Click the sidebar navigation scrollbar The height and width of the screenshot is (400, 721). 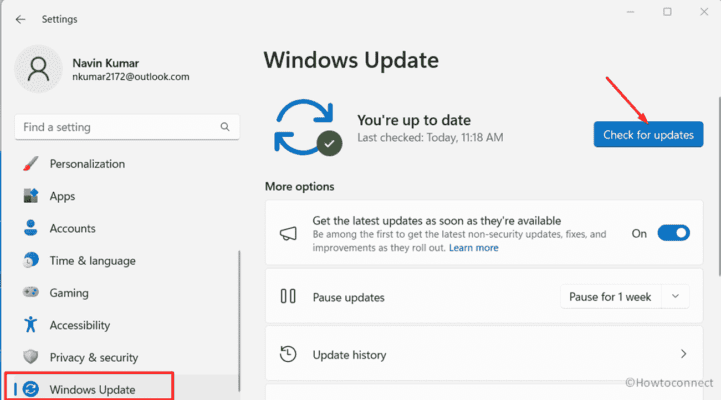(239, 320)
